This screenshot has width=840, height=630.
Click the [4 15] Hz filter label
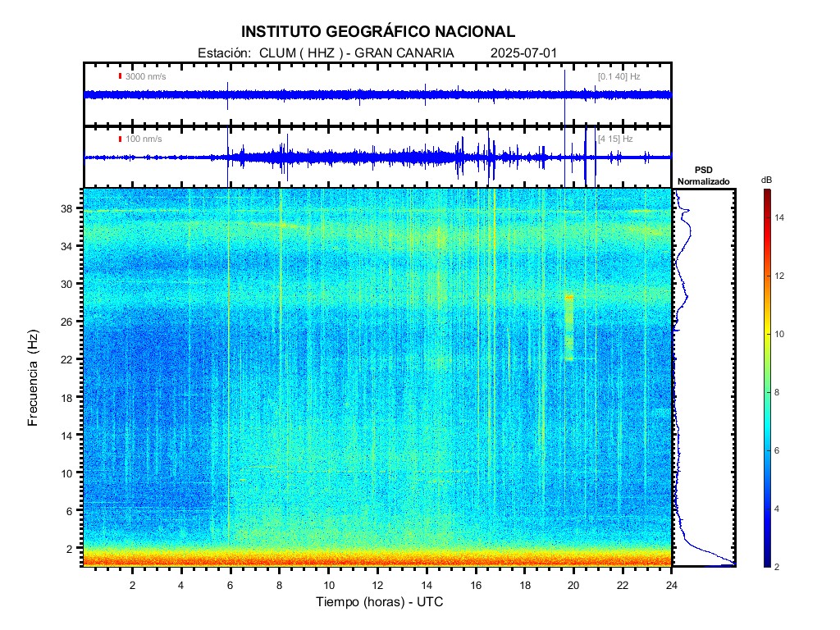(x=615, y=139)
